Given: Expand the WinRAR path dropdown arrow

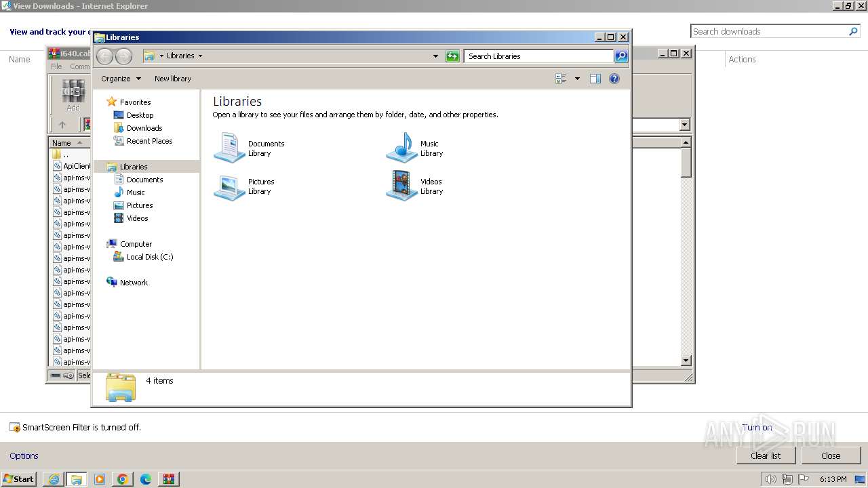Looking at the screenshot, I should (x=684, y=125).
